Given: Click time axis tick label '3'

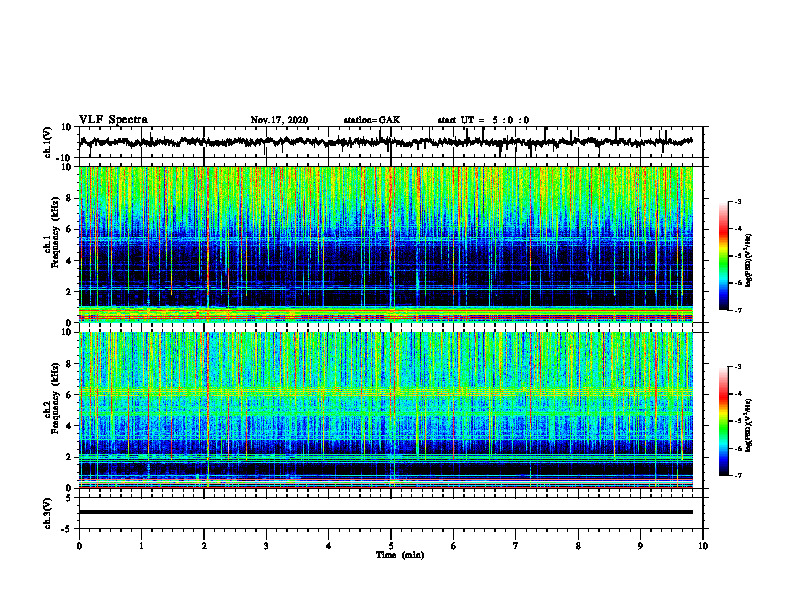Looking at the screenshot, I should (266, 546).
